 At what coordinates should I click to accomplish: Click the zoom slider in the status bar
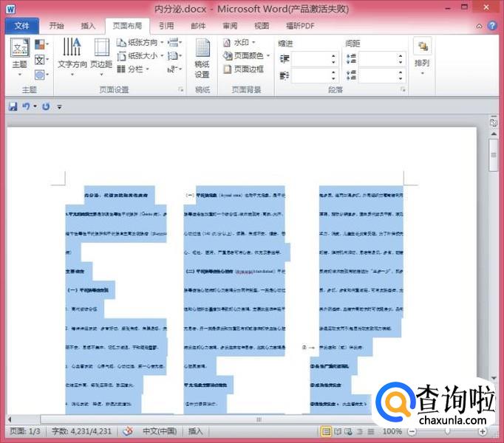[448, 431]
